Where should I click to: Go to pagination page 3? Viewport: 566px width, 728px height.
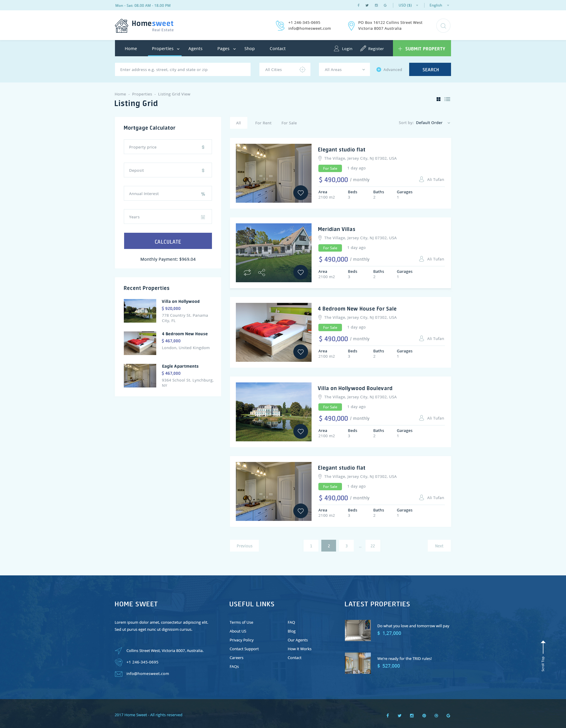(346, 546)
